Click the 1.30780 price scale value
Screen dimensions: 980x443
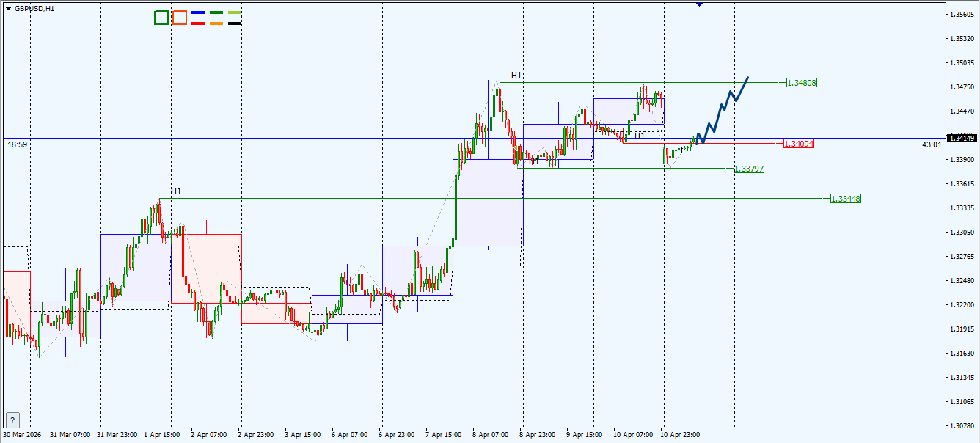pos(960,425)
